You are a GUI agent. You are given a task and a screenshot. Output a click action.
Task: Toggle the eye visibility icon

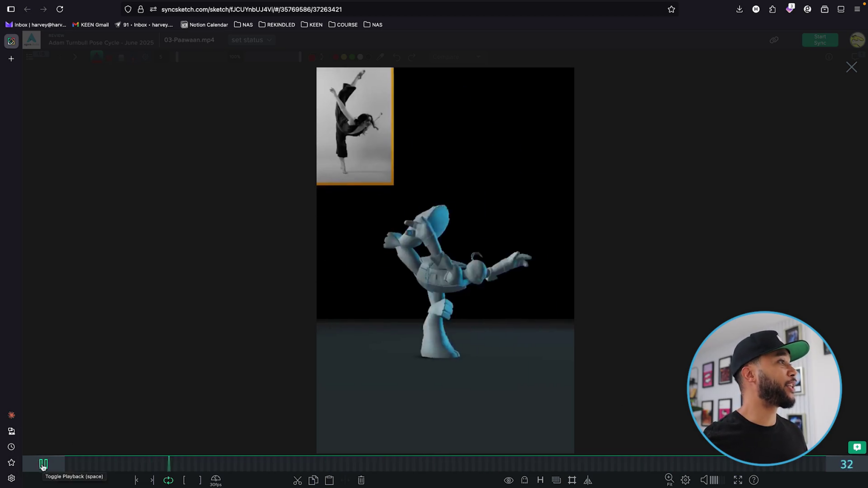(508, 480)
